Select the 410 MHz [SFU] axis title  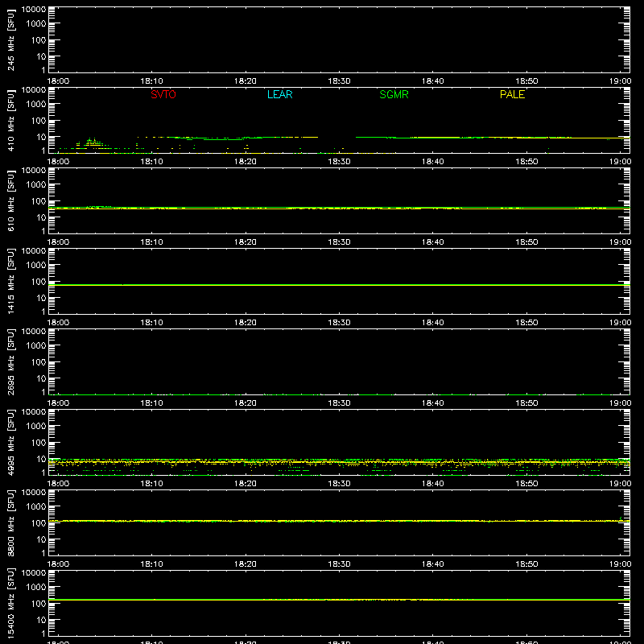(10, 120)
